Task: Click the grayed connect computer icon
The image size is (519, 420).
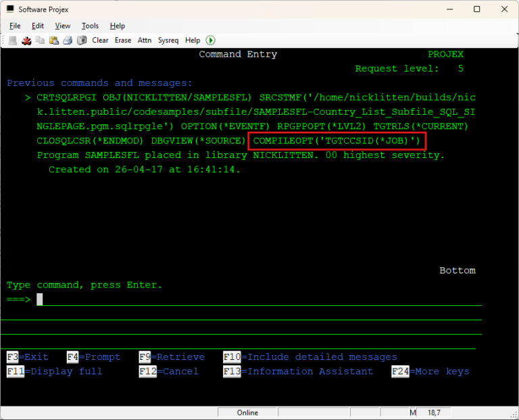Action: point(13,41)
